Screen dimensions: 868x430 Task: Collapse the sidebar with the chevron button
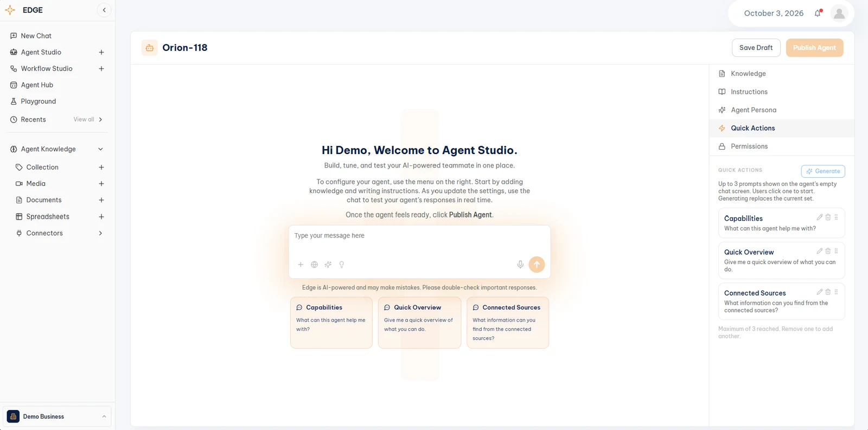tap(104, 10)
